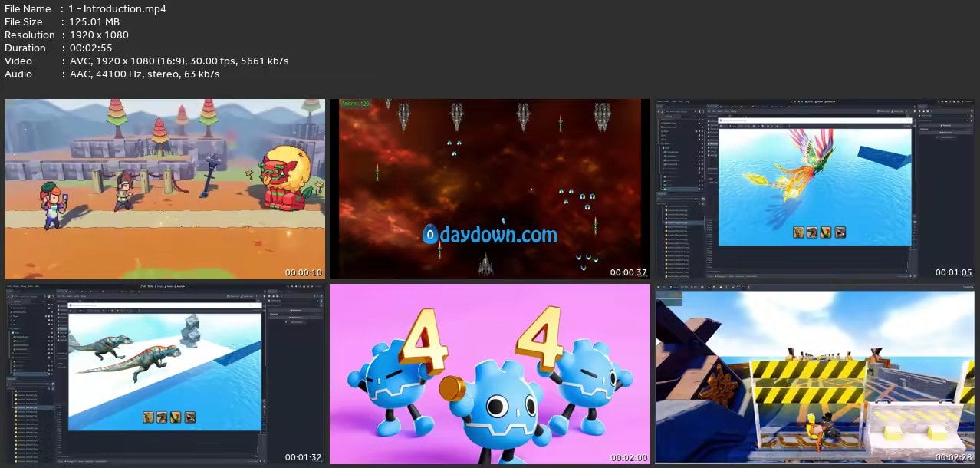Open the 3D hazard-stripe scene thumbnail at 00:02:28
This screenshot has width=980, height=468.
pyautogui.click(x=815, y=374)
